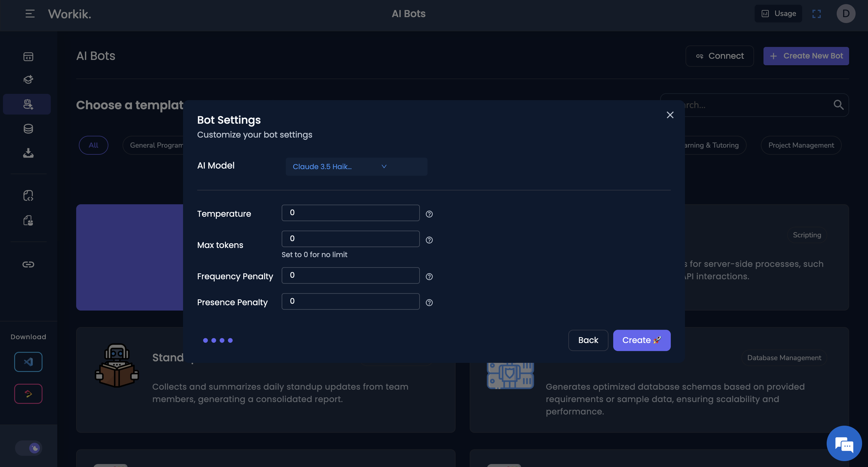Show help for Temperature
Viewport: 868px width, 467px height.
click(429, 214)
